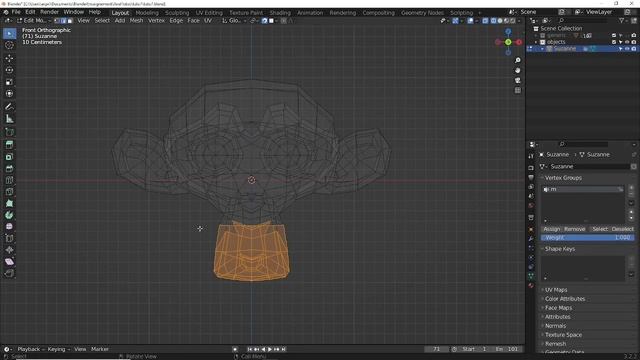Open the Mesh menu in viewport header
Image resolution: width=640 pixels, height=360 pixels.
click(x=136, y=20)
